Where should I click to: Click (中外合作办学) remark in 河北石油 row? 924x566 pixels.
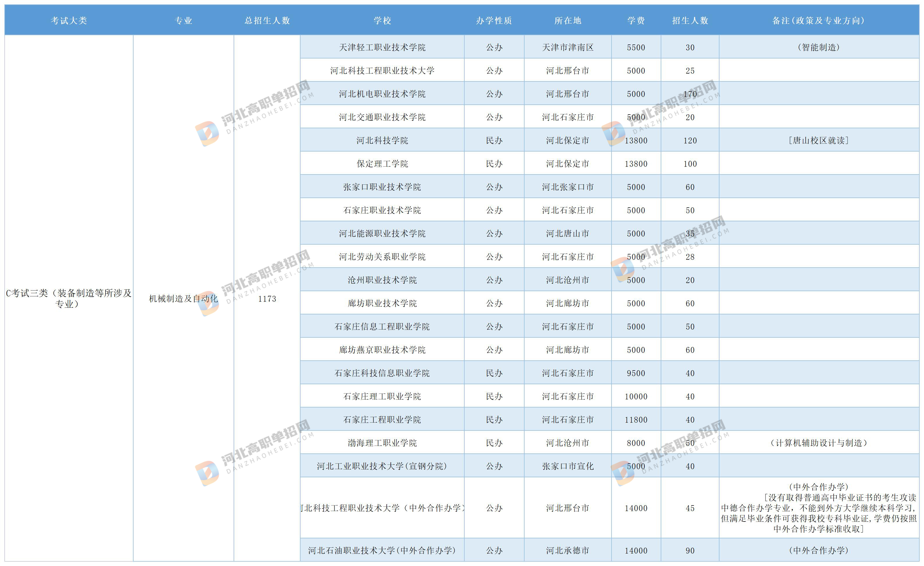[x=819, y=550]
